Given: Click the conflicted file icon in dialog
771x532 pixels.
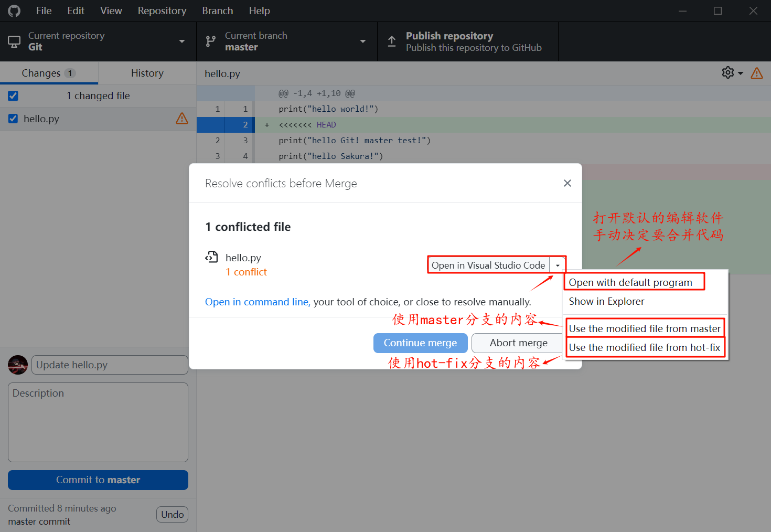Looking at the screenshot, I should click(211, 257).
